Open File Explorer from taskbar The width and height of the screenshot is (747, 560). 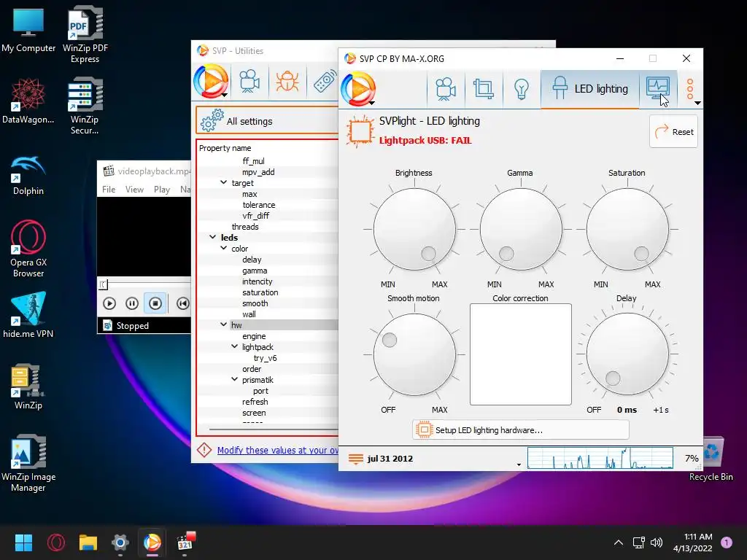[88, 542]
